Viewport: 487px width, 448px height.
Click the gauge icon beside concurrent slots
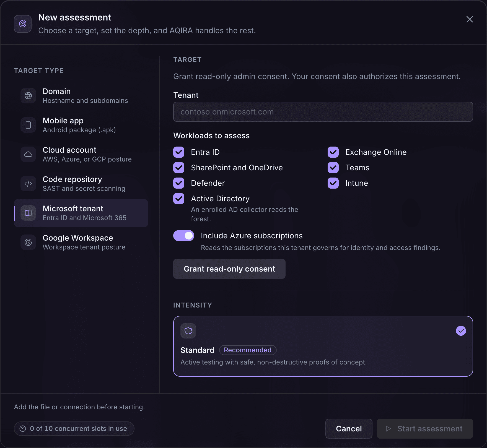point(23,429)
